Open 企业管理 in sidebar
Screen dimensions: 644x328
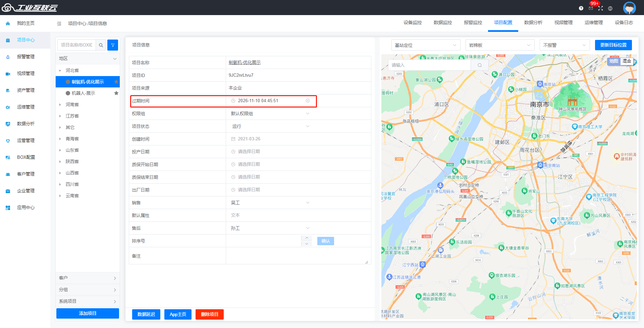click(x=25, y=191)
